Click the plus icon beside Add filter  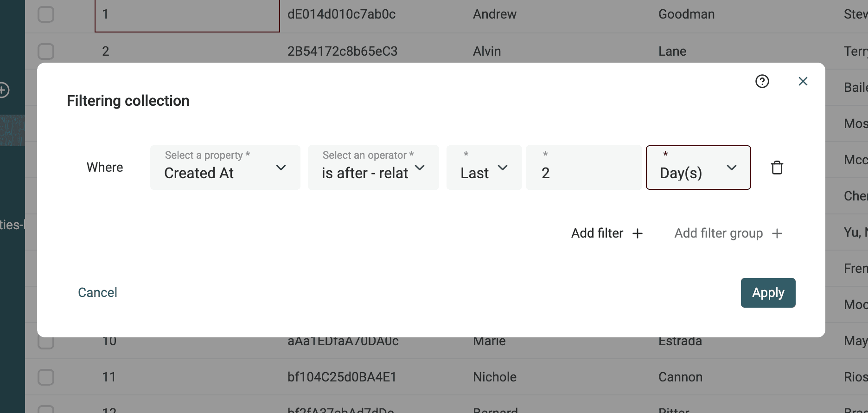[x=638, y=233]
